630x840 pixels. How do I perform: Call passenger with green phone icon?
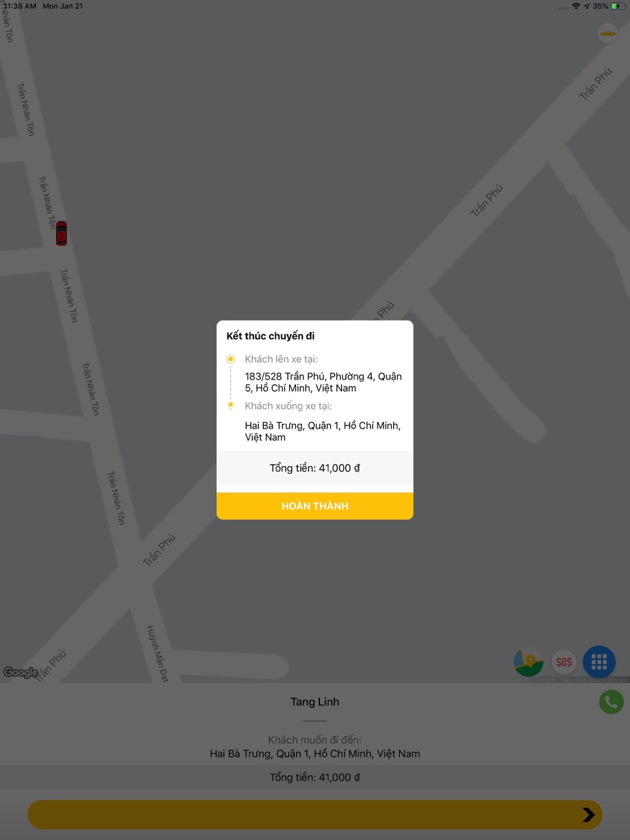click(x=611, y=701)
